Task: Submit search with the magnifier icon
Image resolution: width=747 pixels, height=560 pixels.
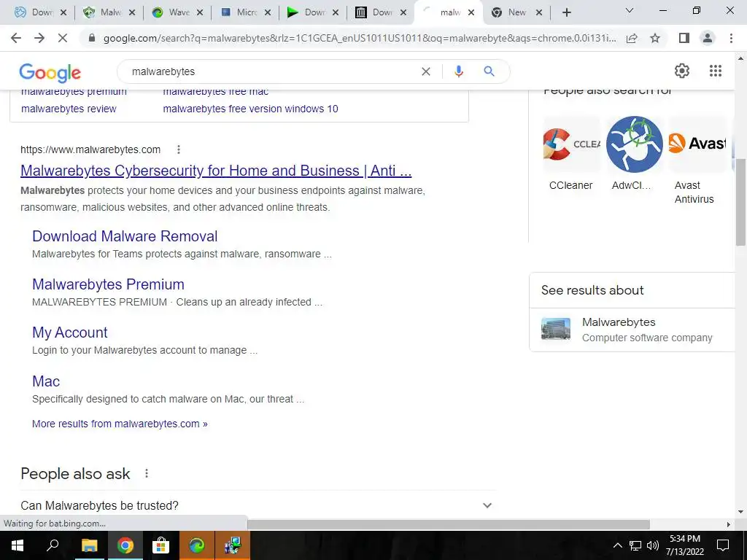Action: 489,71
